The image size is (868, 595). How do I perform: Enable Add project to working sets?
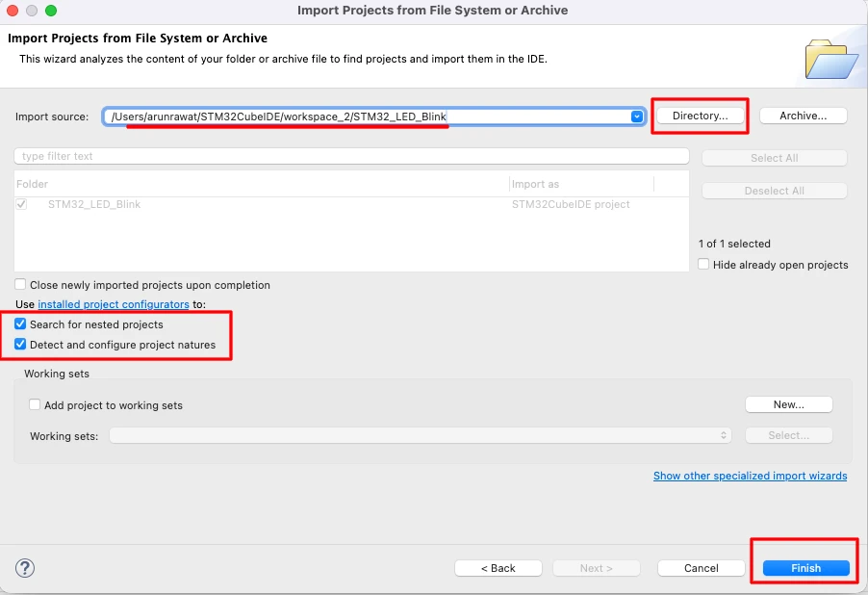pos(35,405)
